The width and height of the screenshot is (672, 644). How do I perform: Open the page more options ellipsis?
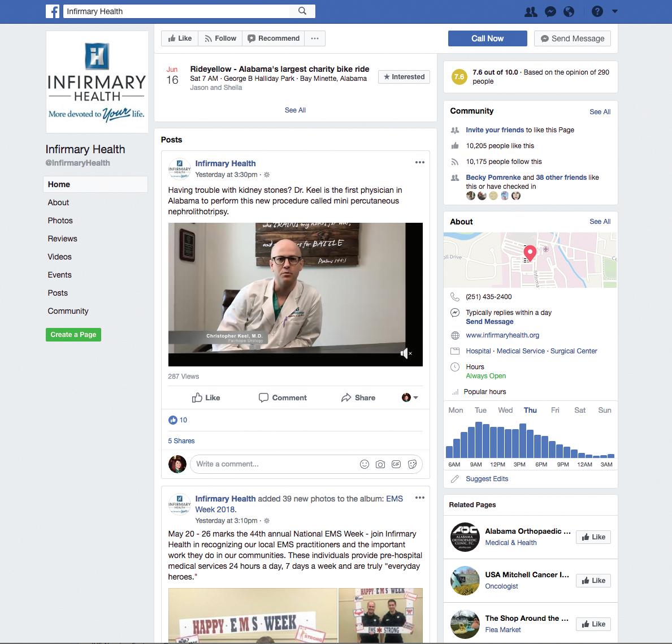(315, 38)
